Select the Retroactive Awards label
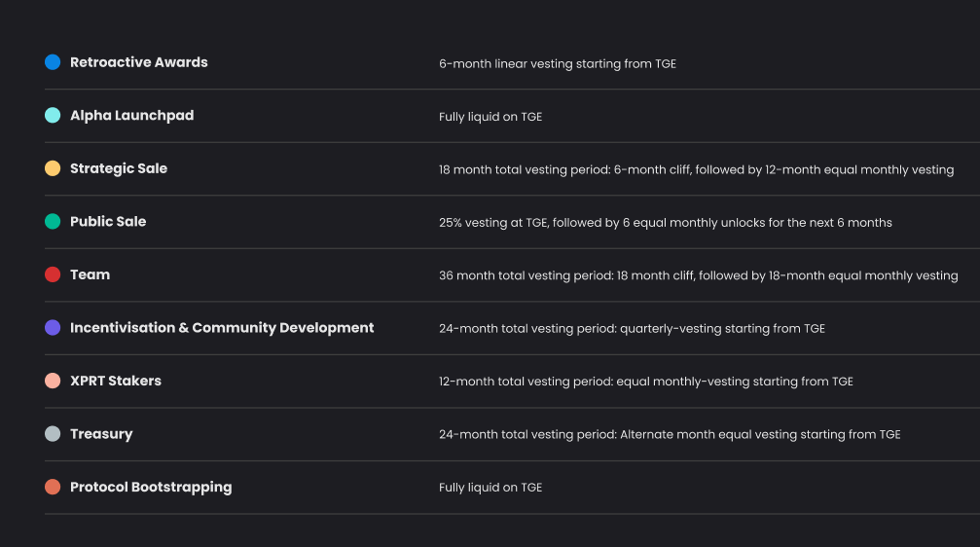 coord(138,62)
